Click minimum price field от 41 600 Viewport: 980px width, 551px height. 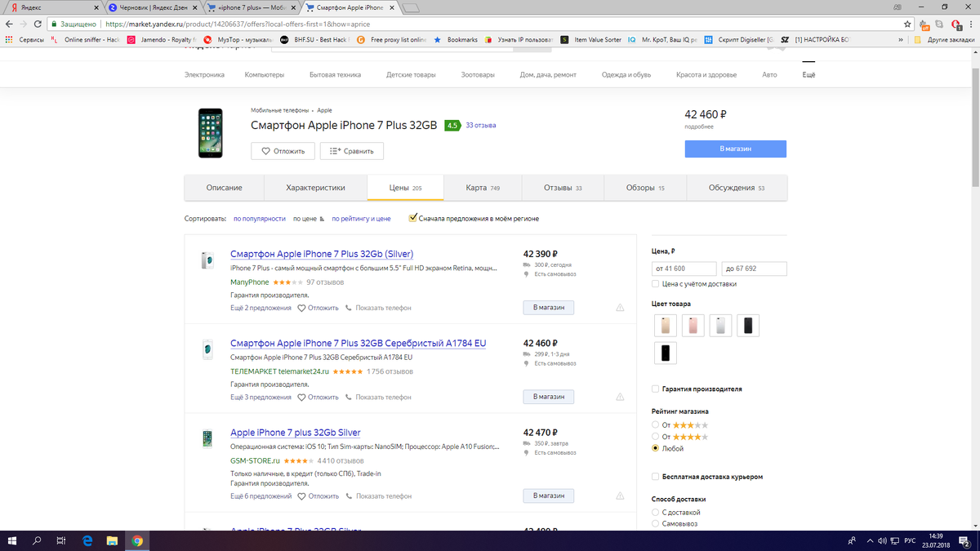click(x=684, y=269)
